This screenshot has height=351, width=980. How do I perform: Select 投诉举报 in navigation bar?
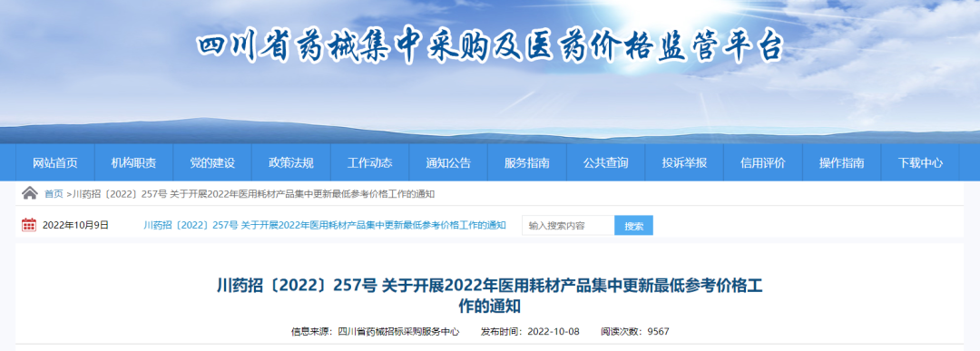[x=684, y=163]
